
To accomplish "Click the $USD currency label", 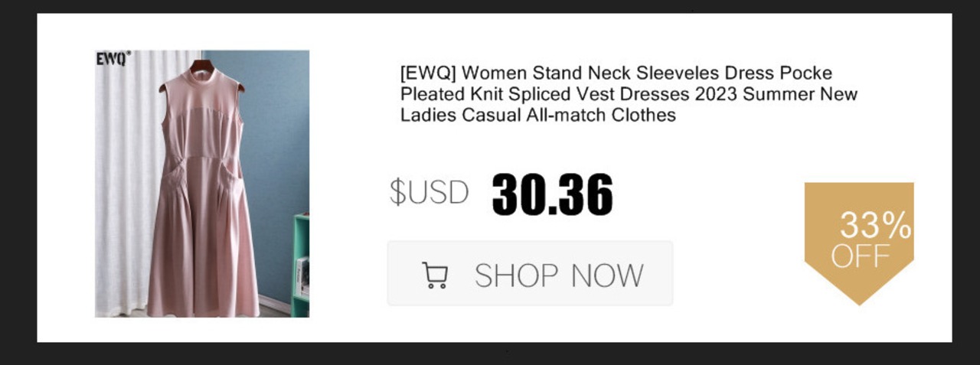I will click(429, 192).
